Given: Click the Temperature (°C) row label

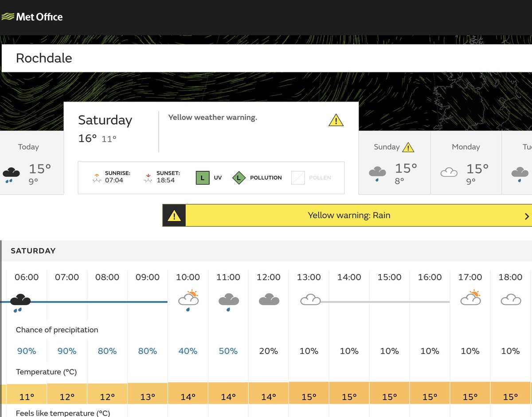Looking at the screenshot, I should point(47,372).
